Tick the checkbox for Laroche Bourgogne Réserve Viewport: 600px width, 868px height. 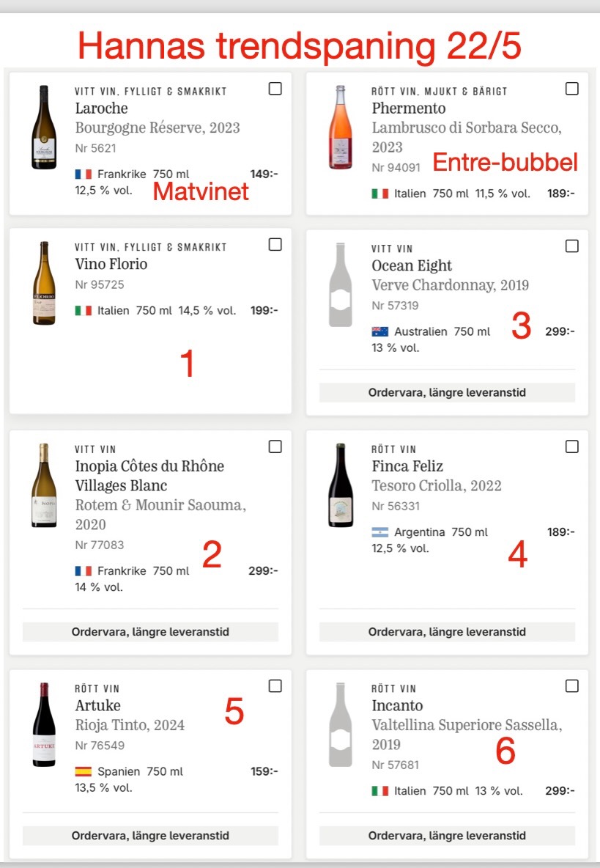point(275,89)
